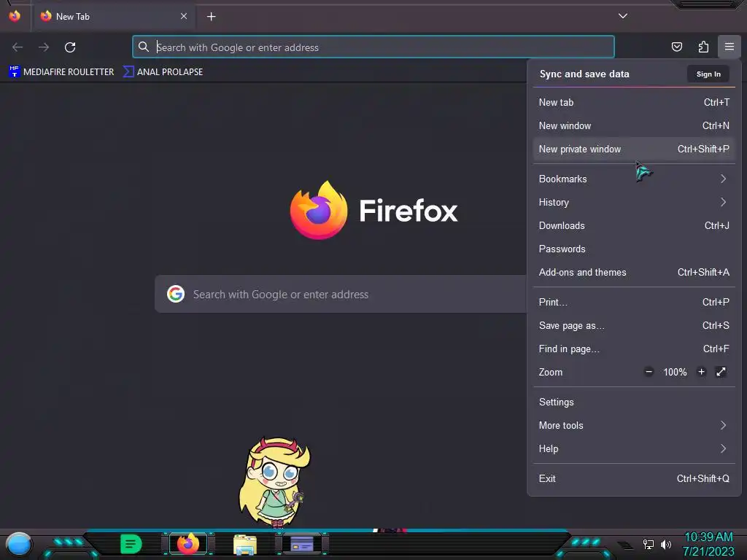747x560 pixels.
Task: Open Settings from the menu
Action: click(634, 402)
